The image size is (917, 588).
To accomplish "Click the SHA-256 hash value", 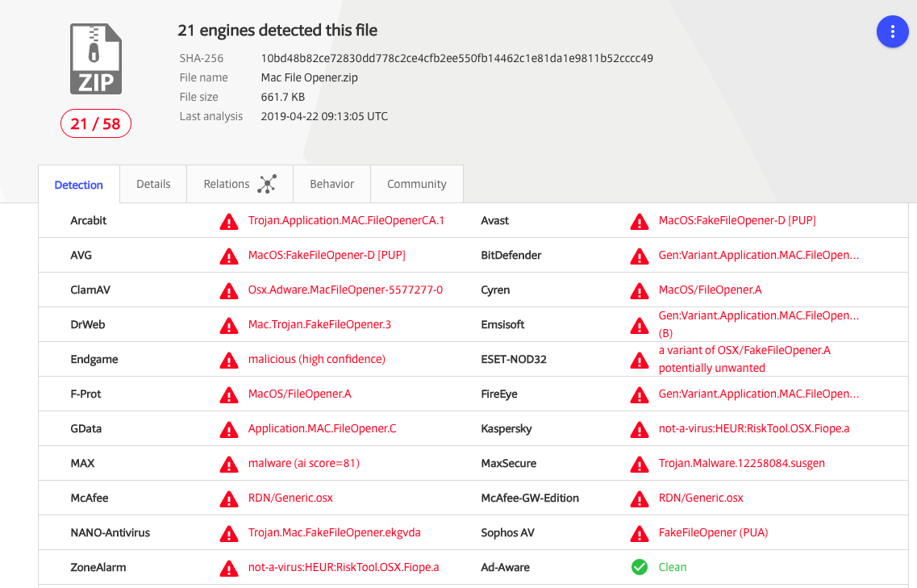I will (456, 58).
